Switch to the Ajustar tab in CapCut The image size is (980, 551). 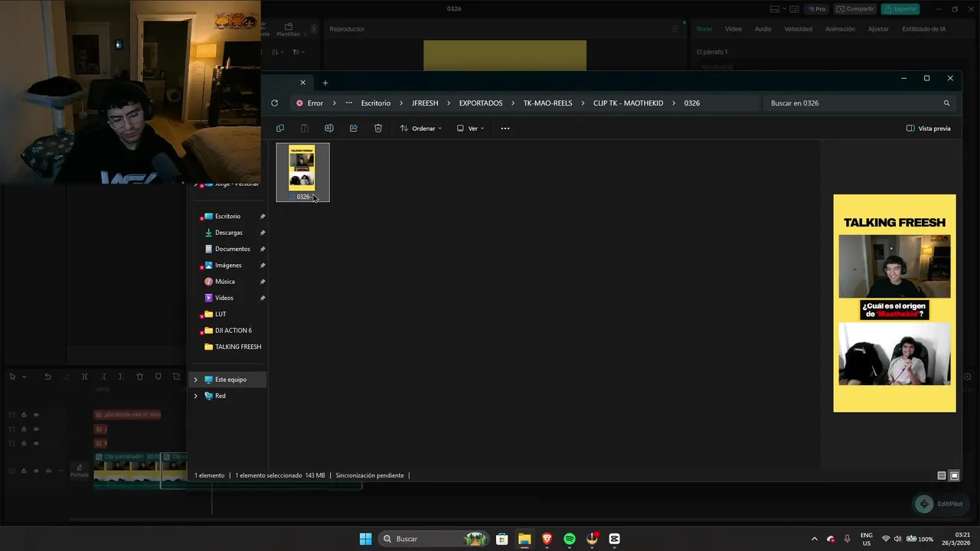878,29
